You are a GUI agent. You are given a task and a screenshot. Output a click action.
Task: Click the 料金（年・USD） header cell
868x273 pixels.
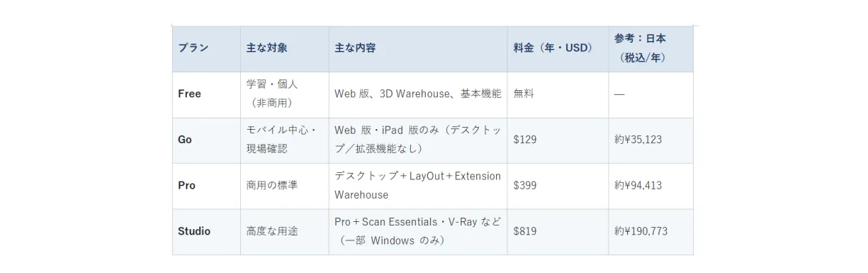click(558, 49)
